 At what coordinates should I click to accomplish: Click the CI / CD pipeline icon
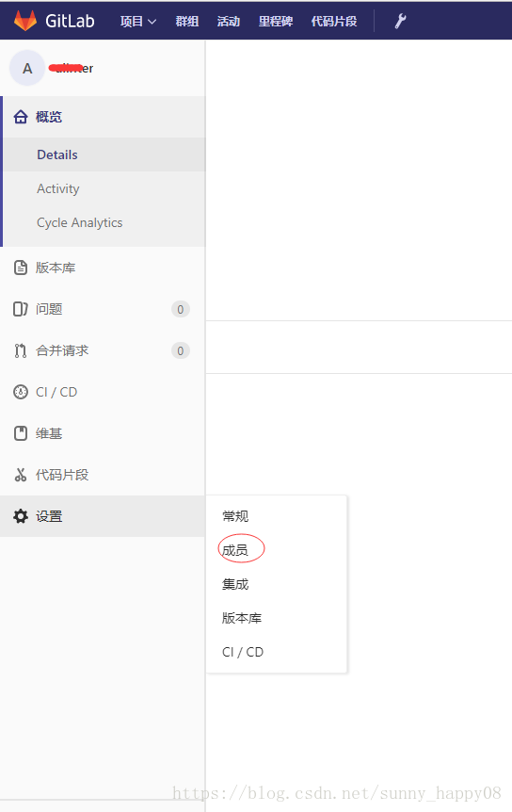(21, 392)
